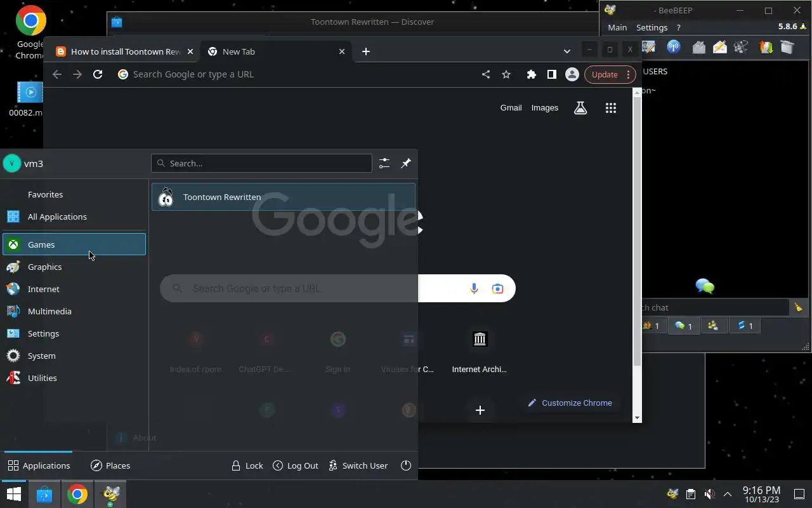
Task: Click the vm3 user avatar
Action: (12, 163)
